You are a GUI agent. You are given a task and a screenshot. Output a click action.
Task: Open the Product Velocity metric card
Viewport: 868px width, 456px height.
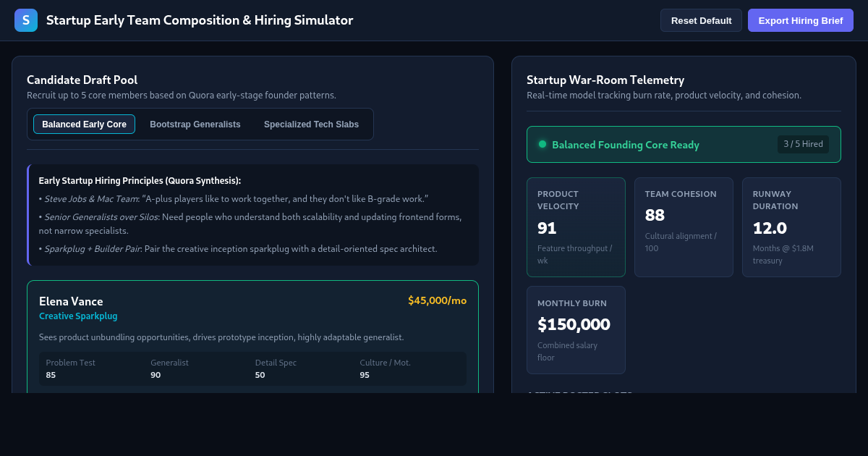pyautogui.click(x=576, y=227)
